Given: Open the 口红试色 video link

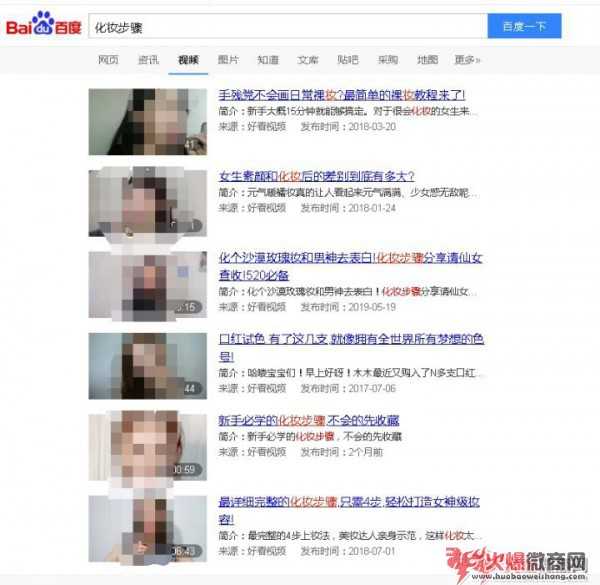Looking at the screenshot, I should [351, 347].
